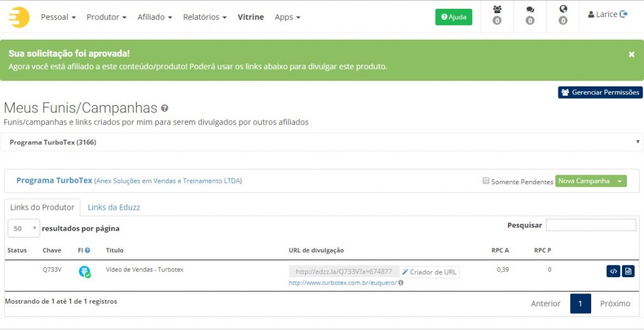Dismiss the approval alert with X
644x330 pixels.
(x=631, y=55)
